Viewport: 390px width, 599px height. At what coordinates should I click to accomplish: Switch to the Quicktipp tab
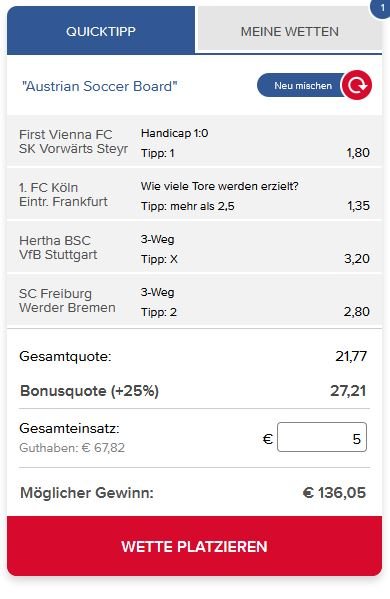point(101,31)
